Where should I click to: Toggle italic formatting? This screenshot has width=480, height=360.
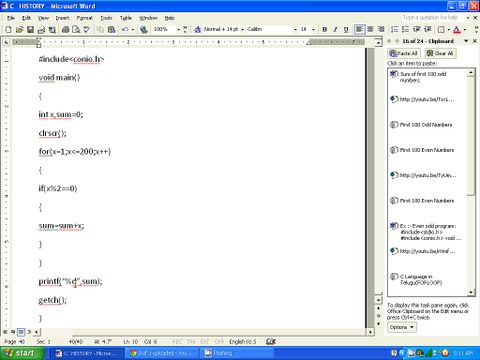[335, 30]
